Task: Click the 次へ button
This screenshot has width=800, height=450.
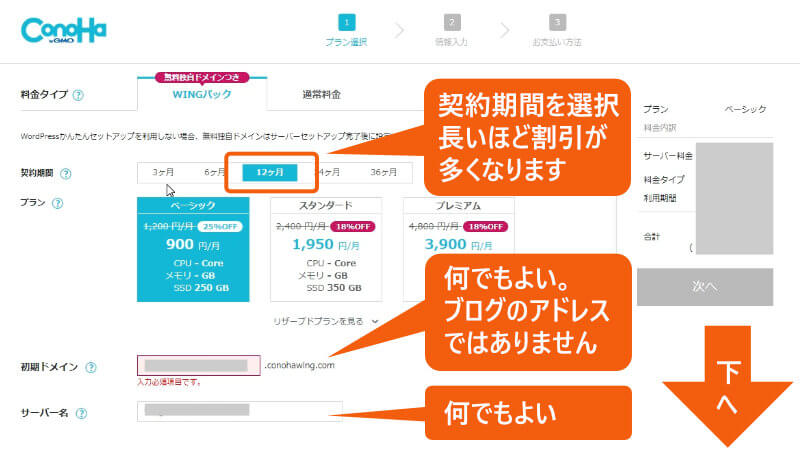Action: (705, 287)
